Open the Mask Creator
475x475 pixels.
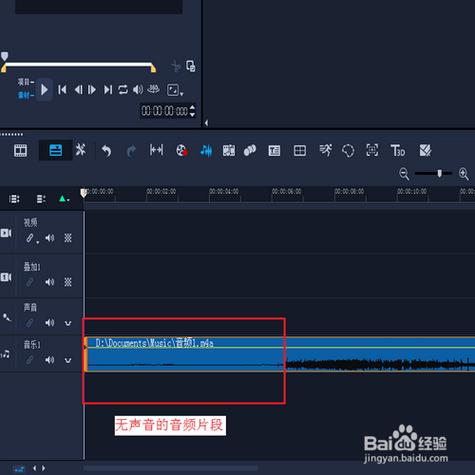point(348,151)
